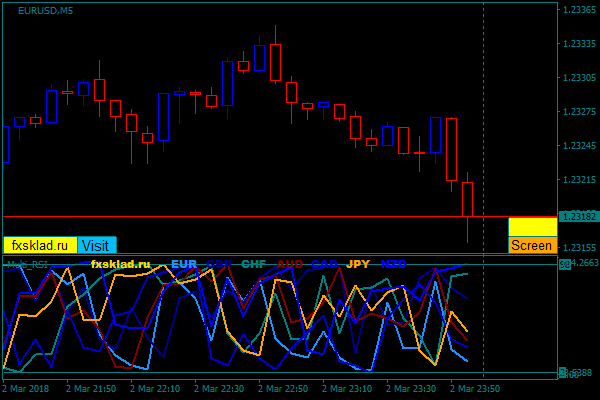Screen dimensions: 600x400
Task: Click the 1.23365 price scale label
Action: pos(579,10)
